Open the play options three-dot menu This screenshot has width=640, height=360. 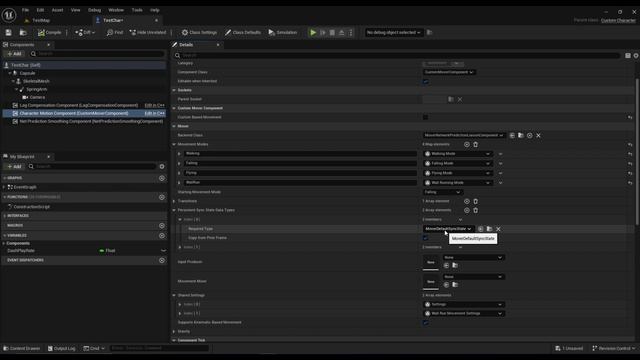[x=351, y=32]
